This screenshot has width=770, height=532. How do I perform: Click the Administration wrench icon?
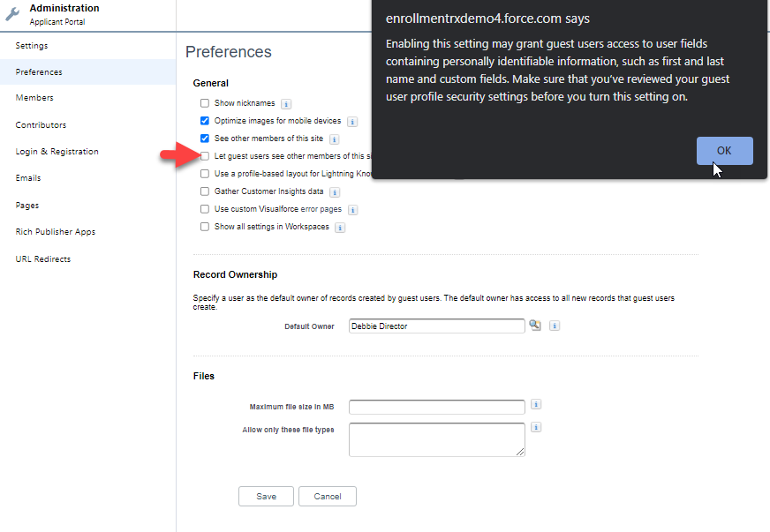(x=13, y=14)
